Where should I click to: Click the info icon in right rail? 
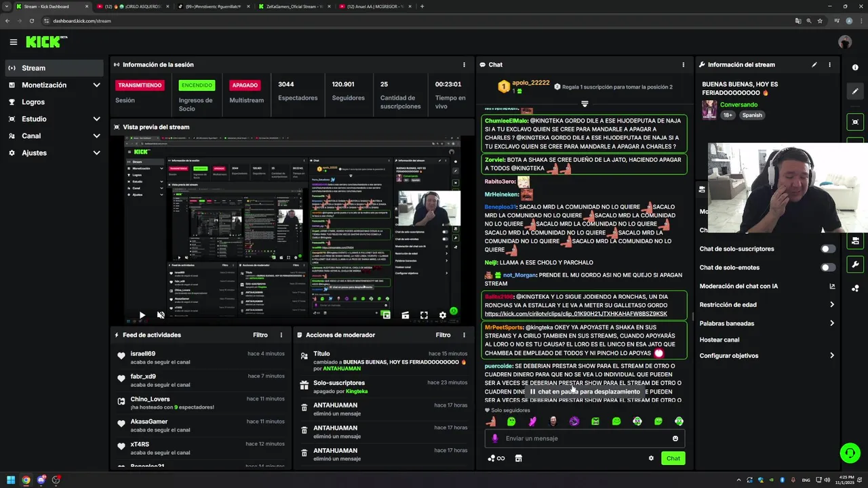(x=855, y=68)
